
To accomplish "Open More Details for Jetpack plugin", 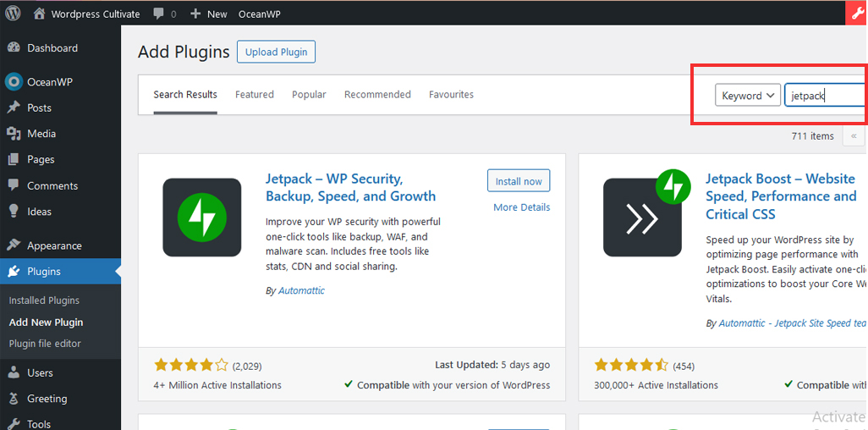I will coord(521,207).
